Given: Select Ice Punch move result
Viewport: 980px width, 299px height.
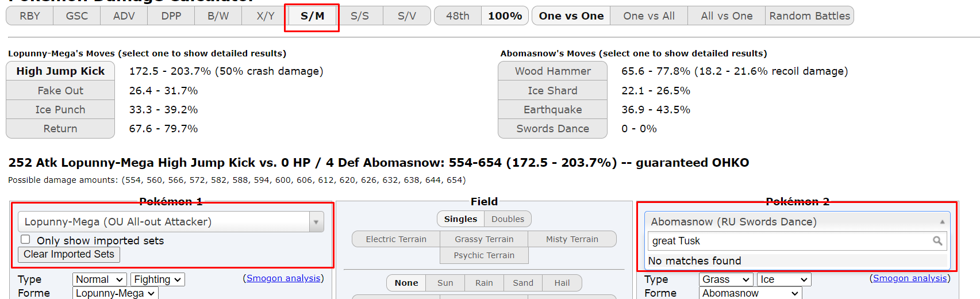Looking at the screenshot, I should [x=60, y=110].
